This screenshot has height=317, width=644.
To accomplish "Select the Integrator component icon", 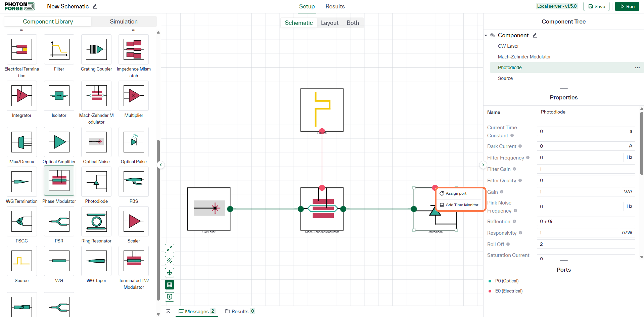I will pos(21,96).
